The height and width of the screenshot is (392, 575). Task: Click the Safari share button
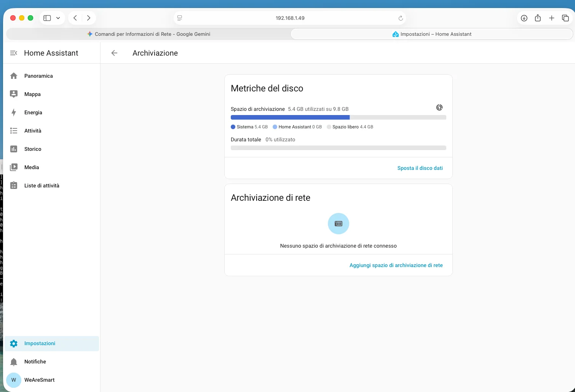[x=538, y=18]
